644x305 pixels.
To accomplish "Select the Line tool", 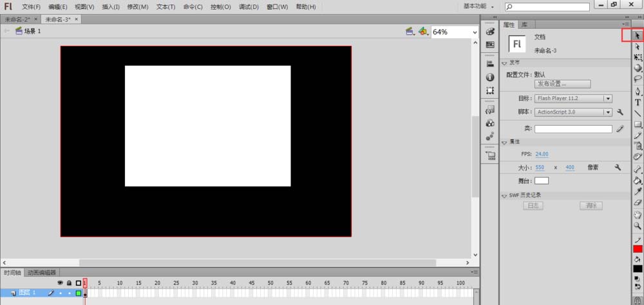I will pyautogui.click(x=638, y=113).
